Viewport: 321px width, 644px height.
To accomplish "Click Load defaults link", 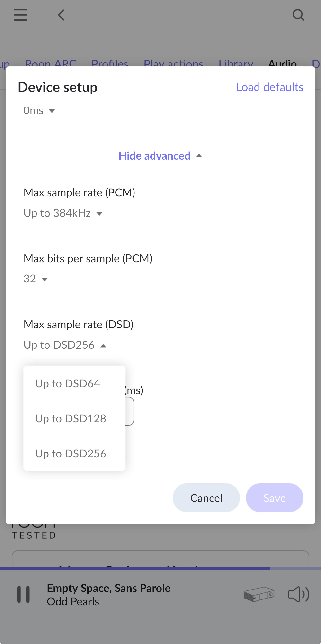I will [x=270, y=87].
